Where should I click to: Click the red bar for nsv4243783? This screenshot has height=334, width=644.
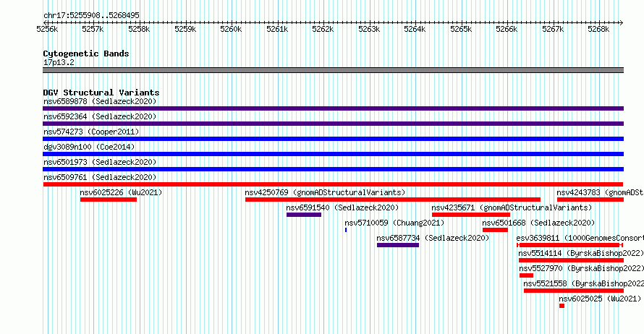tap(590, 200)
